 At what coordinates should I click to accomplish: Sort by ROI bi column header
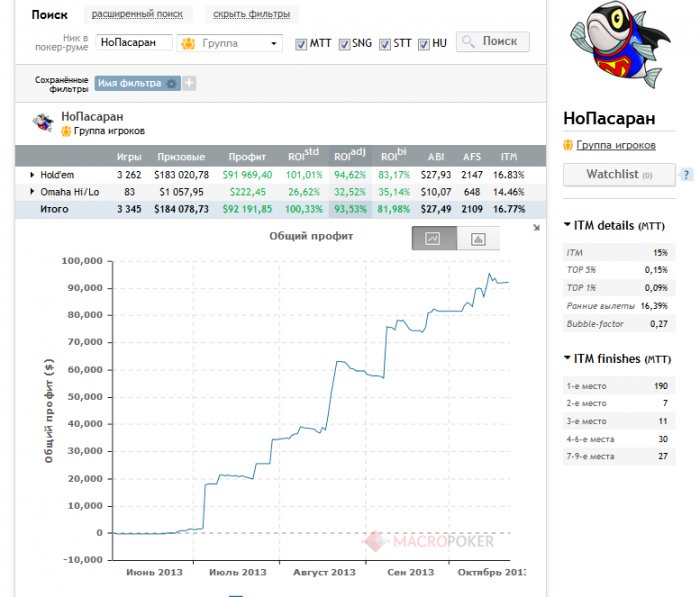click(x=393, y=154)
